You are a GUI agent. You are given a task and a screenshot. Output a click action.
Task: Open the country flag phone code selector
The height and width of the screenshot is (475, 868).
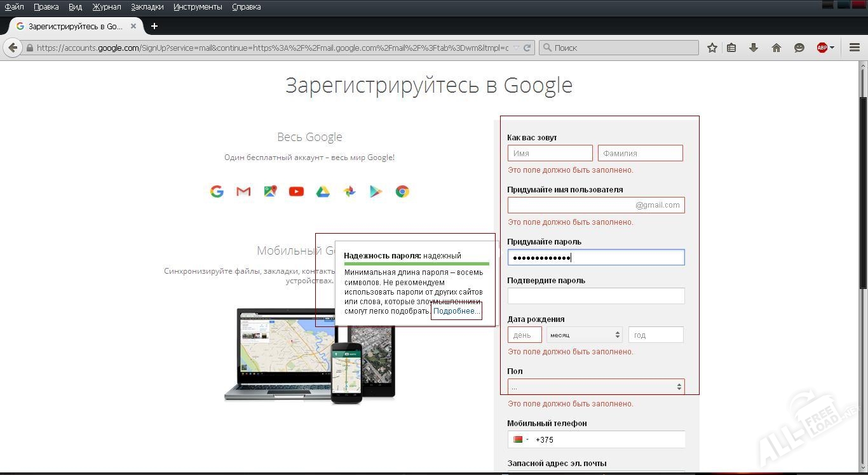pyautogui.click(x=520, y=439)
